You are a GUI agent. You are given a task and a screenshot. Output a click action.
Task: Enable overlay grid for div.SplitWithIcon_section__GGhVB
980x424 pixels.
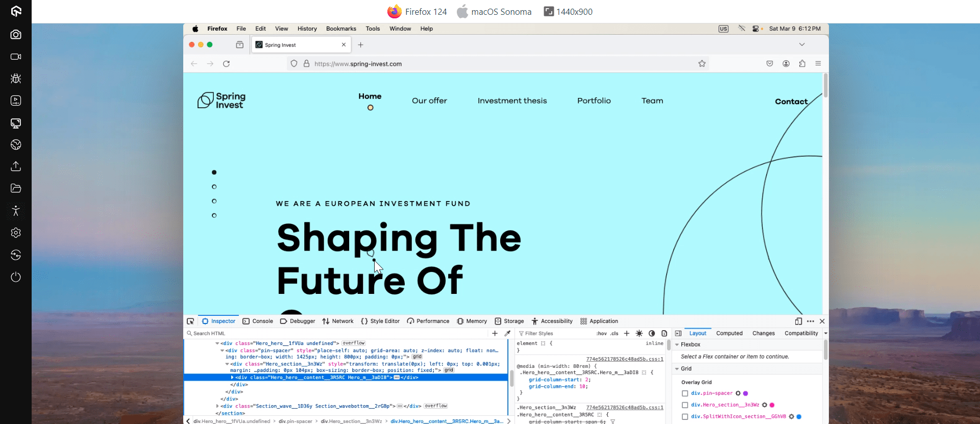point(685,417)
